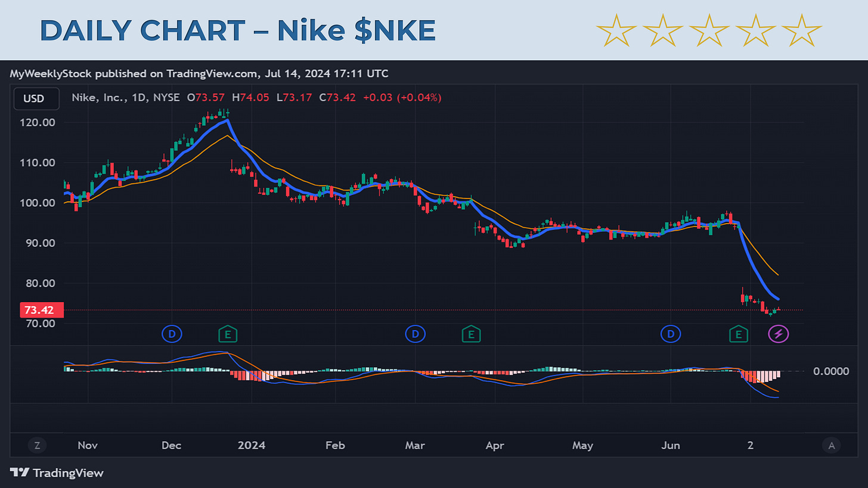Click the +0.03 (+0.04%) change value
Screen dimensions: 868x488
[x=402, y=98]
